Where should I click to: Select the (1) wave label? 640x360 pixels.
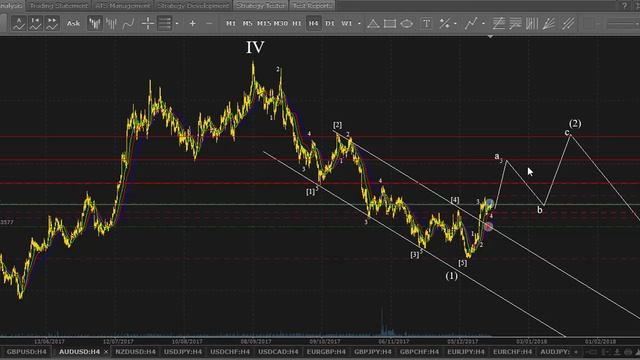coord(451,276)
